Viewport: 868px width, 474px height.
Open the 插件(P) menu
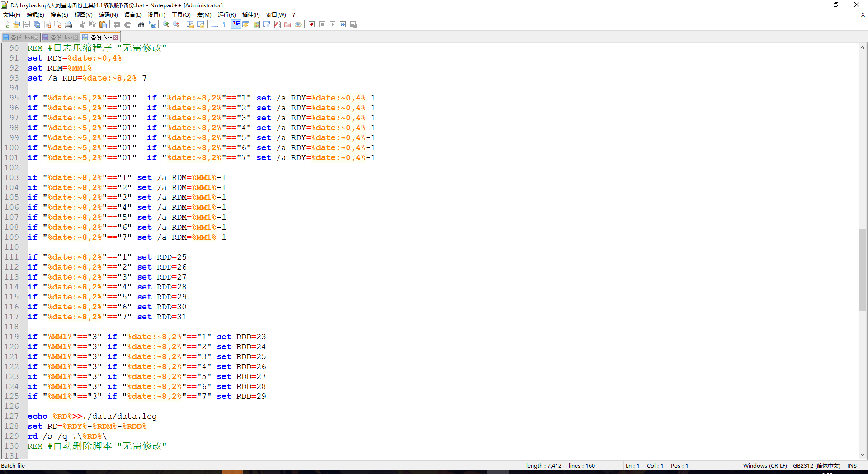pos(251,14)
